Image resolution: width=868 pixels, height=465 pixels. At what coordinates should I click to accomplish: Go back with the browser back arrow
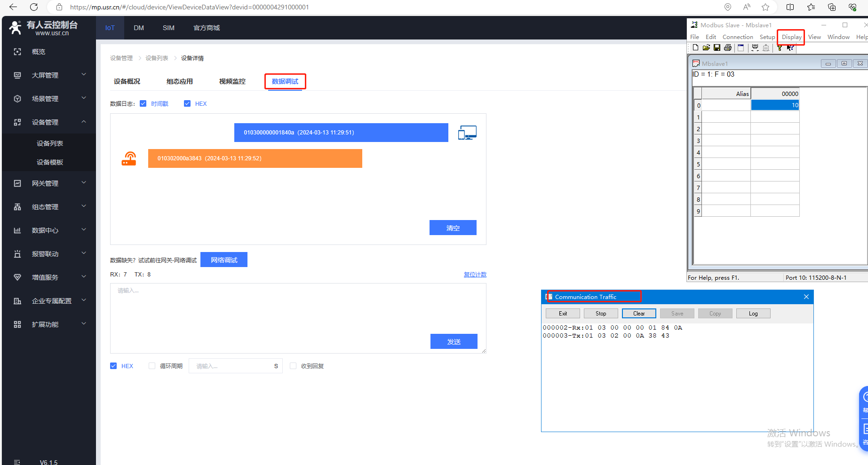point(13,7)
